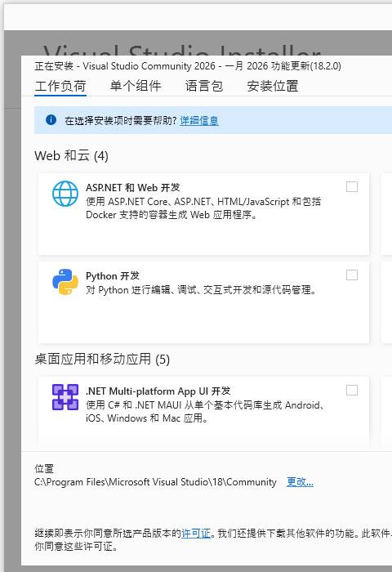This screenshot has width=392, height=572.
Task: Go to the 安装位置 tab
Action: coord(273,86)
